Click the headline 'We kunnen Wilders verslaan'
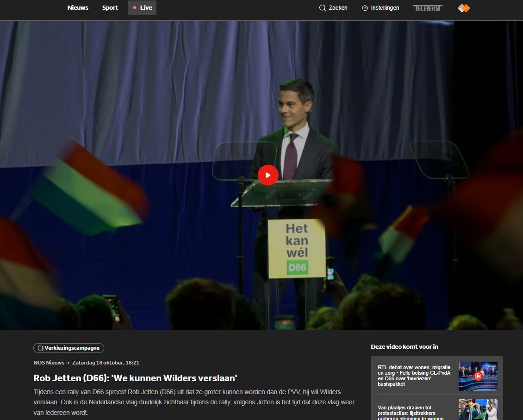This screenshot has width=523, height=420. (135, 378)
